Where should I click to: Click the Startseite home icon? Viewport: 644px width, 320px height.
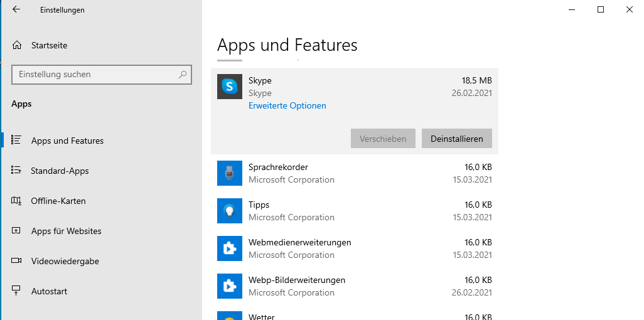pyautogui.click(x=17, y=45)
